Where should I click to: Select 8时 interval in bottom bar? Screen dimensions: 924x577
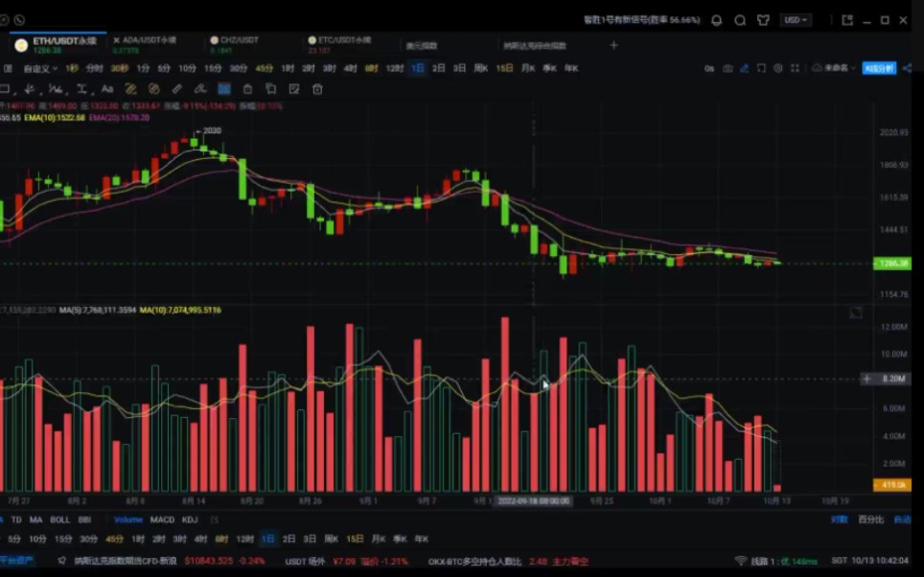pyautogui.click(x=221, y=540)
